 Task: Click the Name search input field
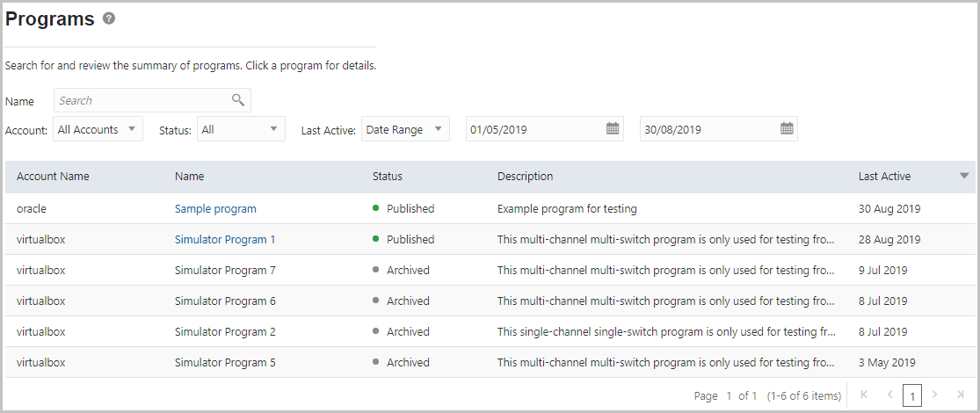141,101
